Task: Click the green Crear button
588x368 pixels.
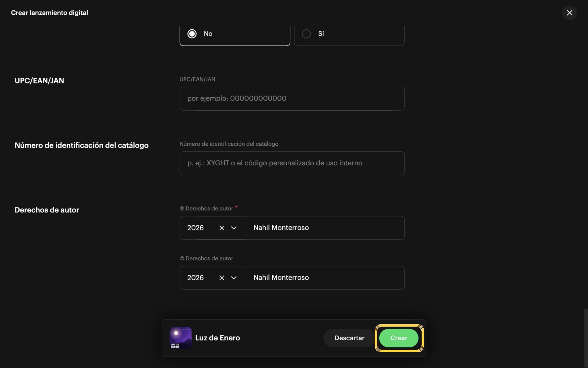Action: pos(399,338)
